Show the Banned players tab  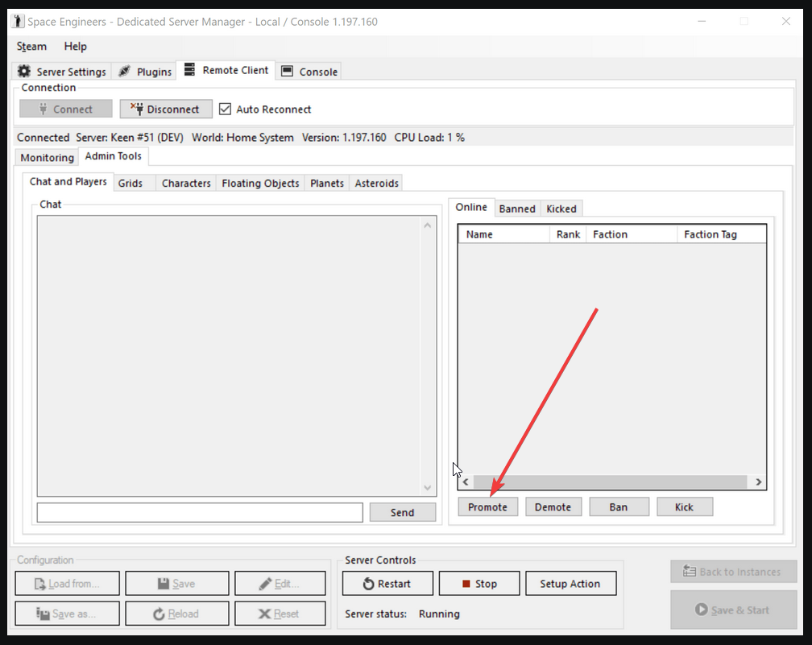[x=517, y=209]
